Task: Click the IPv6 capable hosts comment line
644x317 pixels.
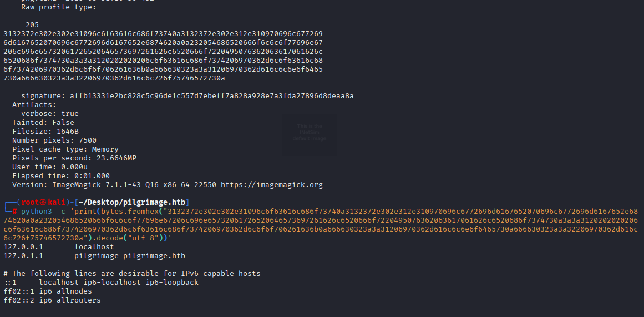Action: click(132, 273)
